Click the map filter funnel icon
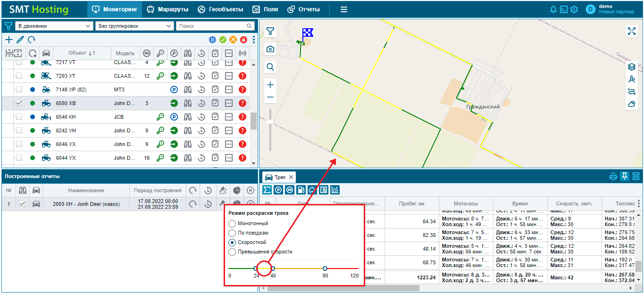This screenshot has height=293, width=644. pyautogui.click(x=270, y=31)
